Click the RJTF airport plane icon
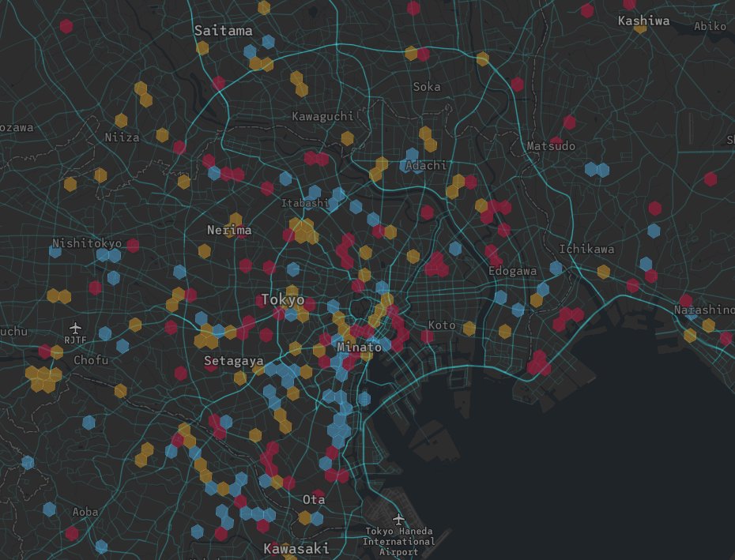 coord(75,327)
